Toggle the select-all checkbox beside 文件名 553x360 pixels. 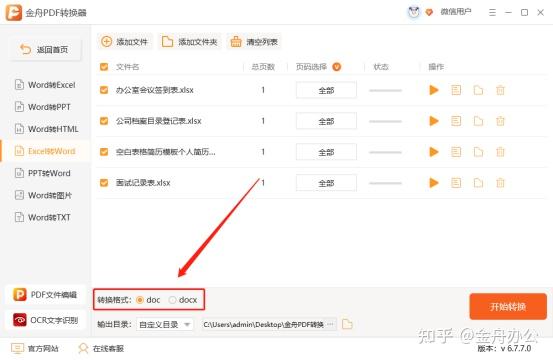(104, 67)
